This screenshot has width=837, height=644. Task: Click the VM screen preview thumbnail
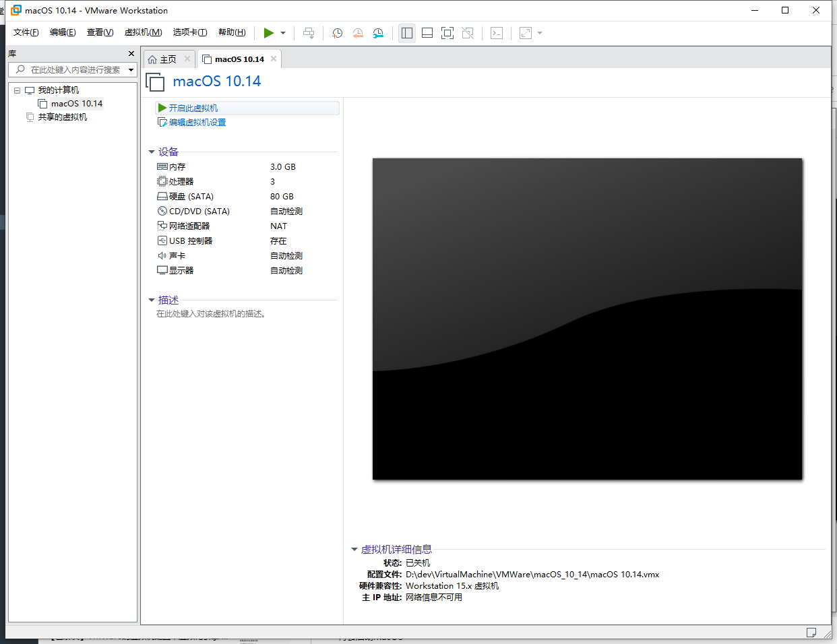click(588, 319)
